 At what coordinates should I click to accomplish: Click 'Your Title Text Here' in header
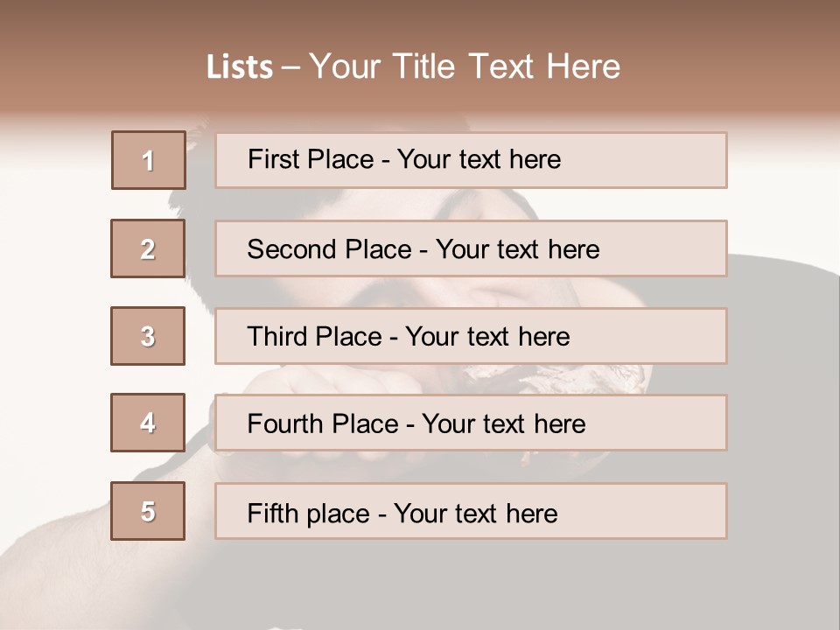[x=465, y=66]
